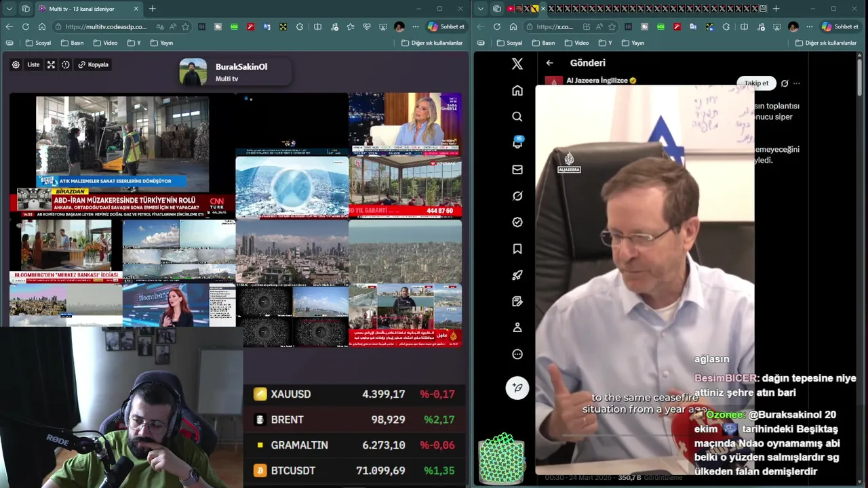Viewport: 868px width, 488px height.
Task: Open post more options ellipsis
Action: coord(797,83)
